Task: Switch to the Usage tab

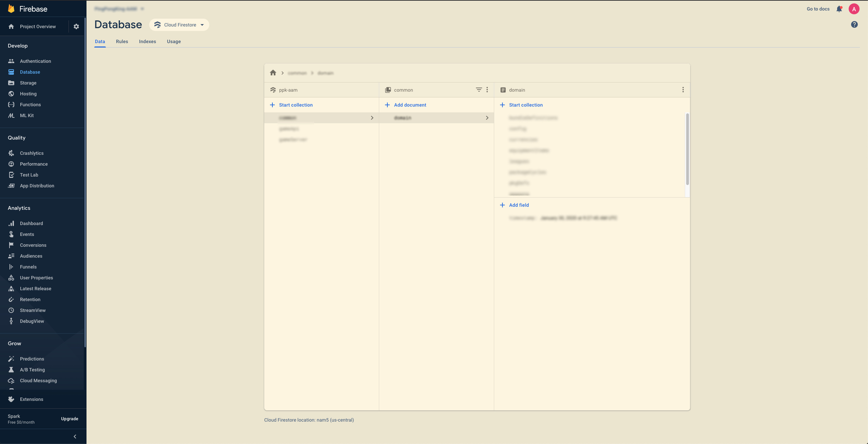Action: [x=174, y=41]
